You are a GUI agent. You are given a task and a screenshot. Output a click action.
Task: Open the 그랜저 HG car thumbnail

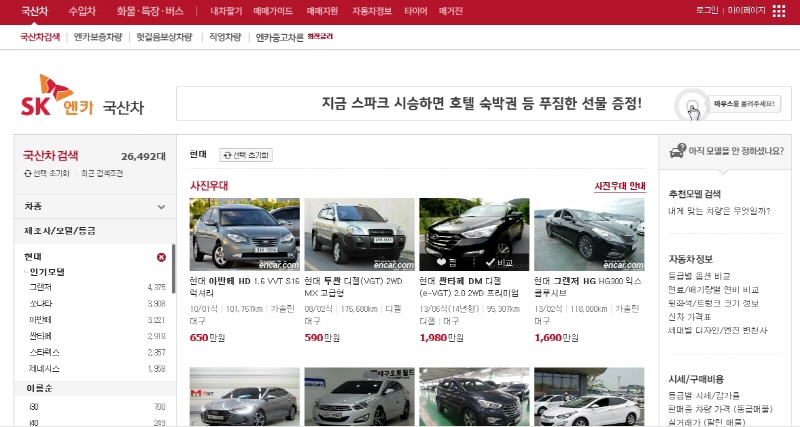pos(589,234)
